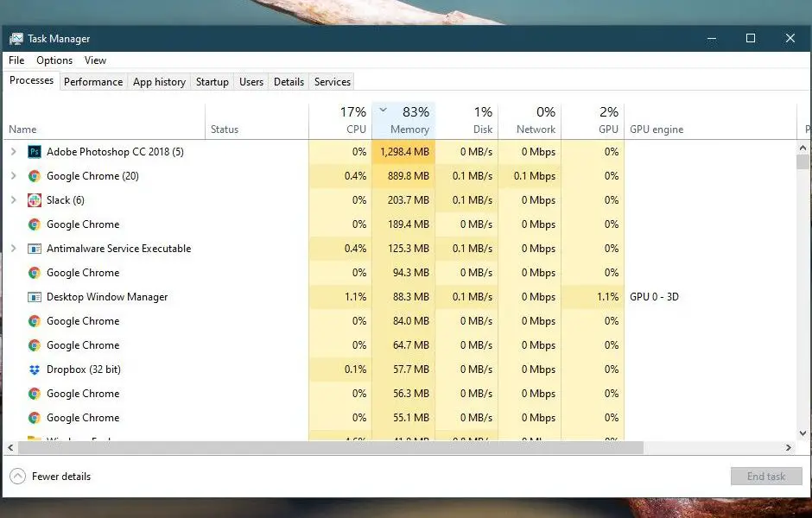Viewport: 812px width, 518px height.
Task: Sort processes by CPU column header
Action: pyautogui.click(x=340, y=121)
